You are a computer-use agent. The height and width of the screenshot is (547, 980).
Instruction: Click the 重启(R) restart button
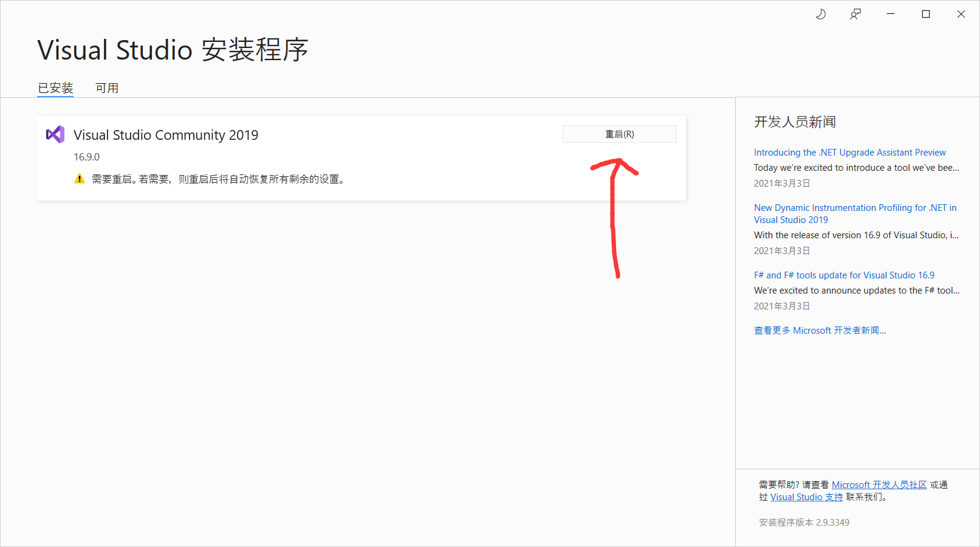pos(620,134)
